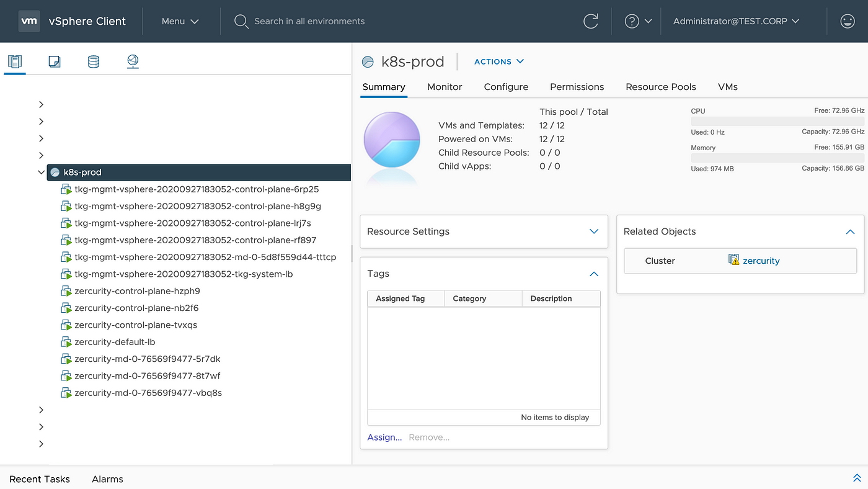Select tkg-mgmt control-plane-h8g9g VM row
This screenshot has width=868, height=489.
coord(198,206)
